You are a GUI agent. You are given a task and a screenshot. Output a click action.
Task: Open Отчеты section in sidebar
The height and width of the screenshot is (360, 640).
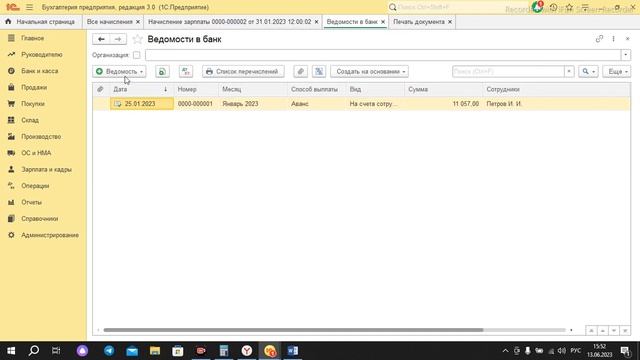[31, 202]
